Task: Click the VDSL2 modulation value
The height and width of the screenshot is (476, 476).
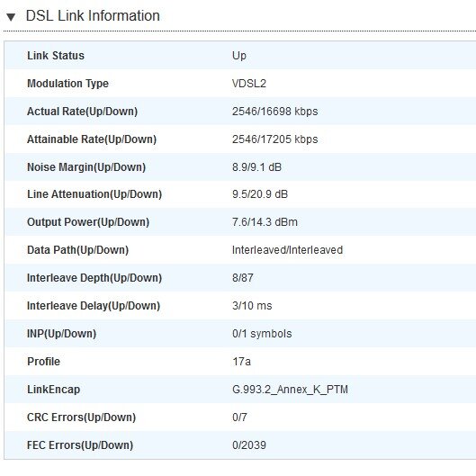Action: (249, 84)
